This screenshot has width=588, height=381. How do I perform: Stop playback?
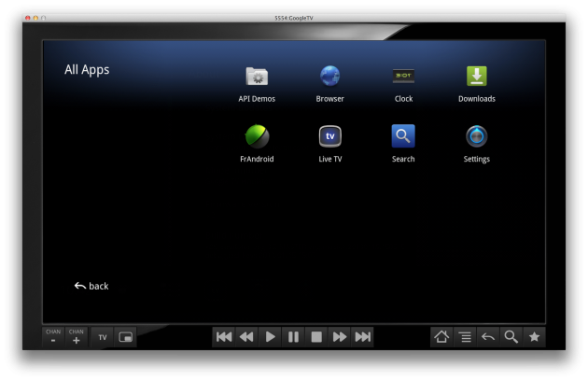click(316, 337)
